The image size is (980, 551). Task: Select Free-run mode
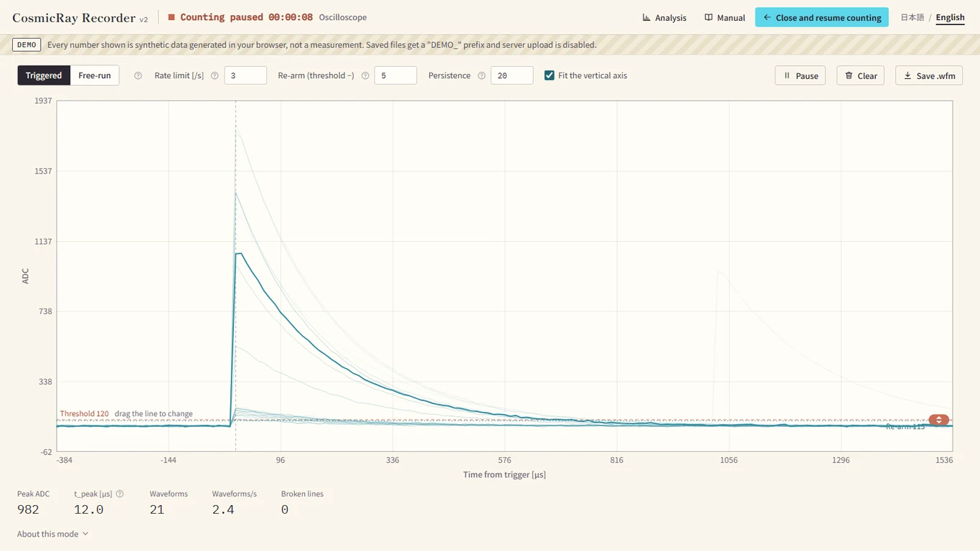[x=95, y=75]
